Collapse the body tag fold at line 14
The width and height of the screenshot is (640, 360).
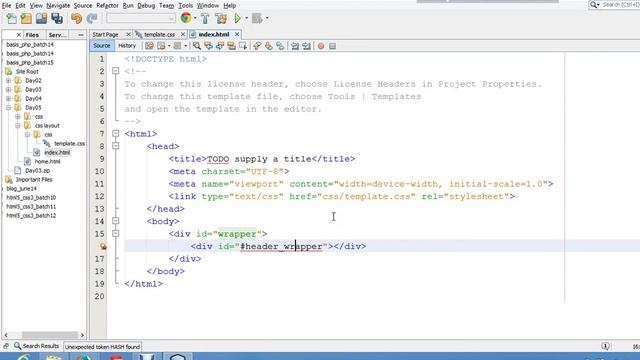point(116,221)
